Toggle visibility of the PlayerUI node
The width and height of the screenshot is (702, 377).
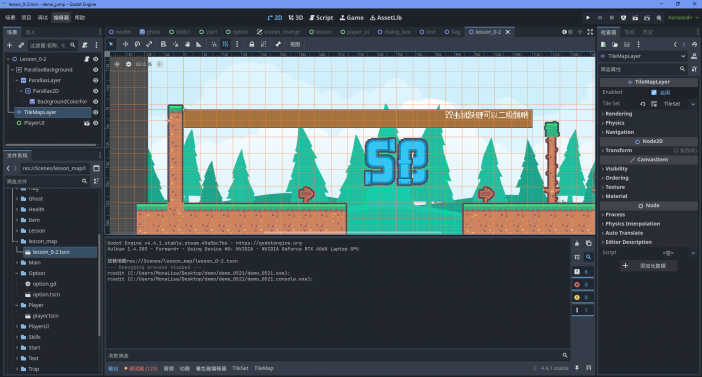point(95,123)
